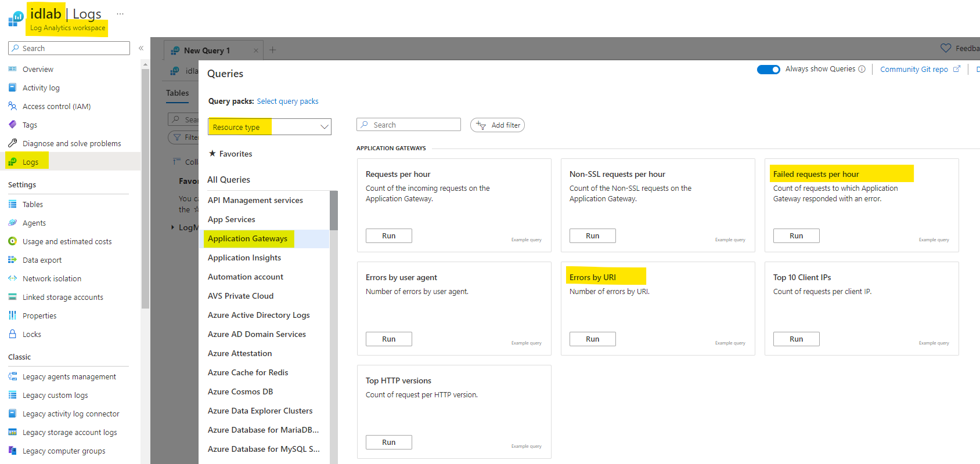The image size is (980, 464).
Task: Open the Usage and estimated costs icon
Action: tap(12, 241)
